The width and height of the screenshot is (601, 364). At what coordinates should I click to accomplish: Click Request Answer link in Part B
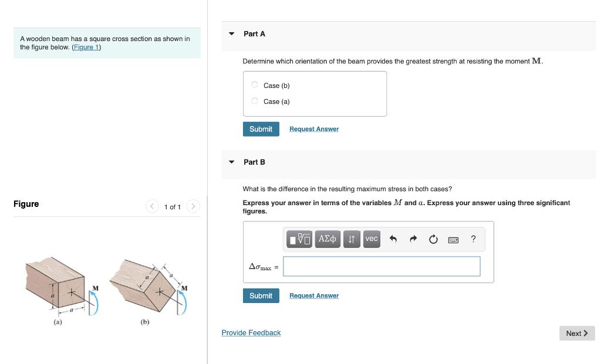(x=314, y=296)
